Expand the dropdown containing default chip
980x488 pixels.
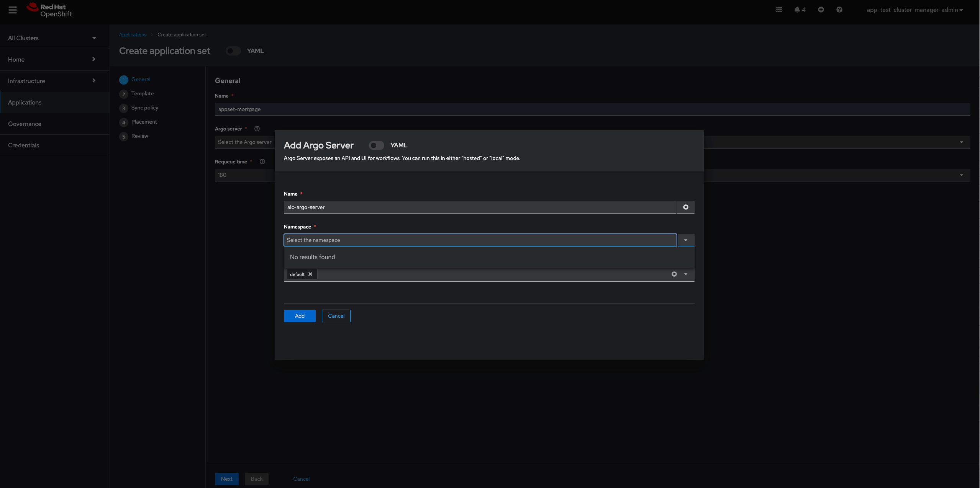click(x=685, y=274)
